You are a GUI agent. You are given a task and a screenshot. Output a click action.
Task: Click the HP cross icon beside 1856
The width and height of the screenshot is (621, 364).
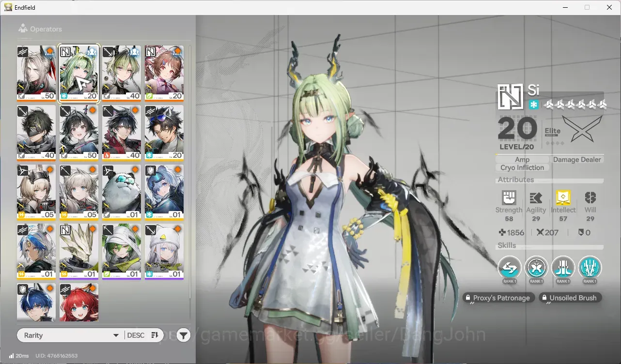pyautogui.click(x=502, y=233)
